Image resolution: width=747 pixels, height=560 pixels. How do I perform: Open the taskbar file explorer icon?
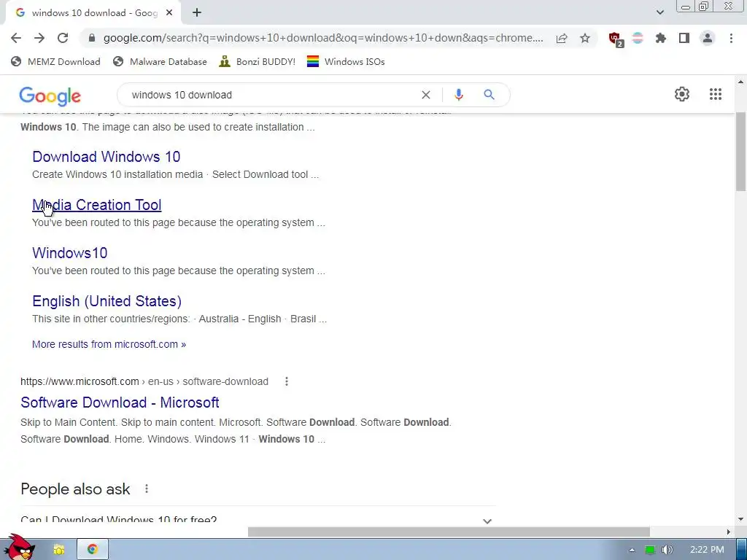(58, 550)
